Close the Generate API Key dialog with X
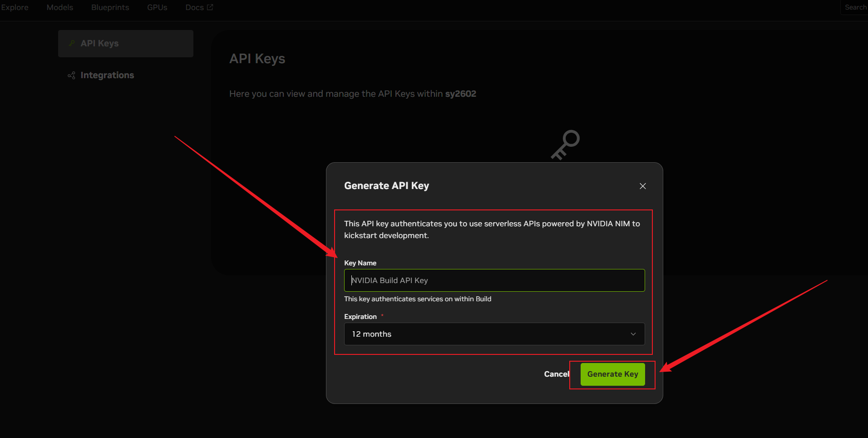The image size is (868, 438). click(x=642, y=186)
